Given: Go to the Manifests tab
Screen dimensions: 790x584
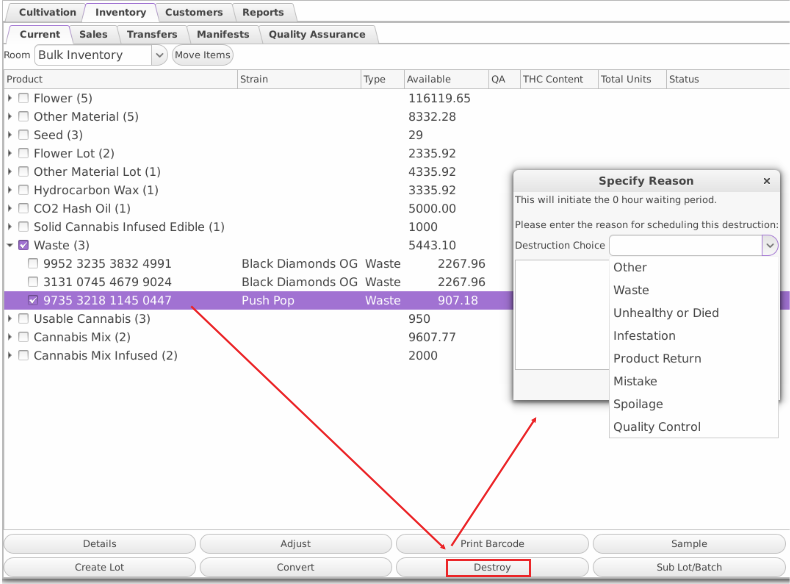Looking at the screenshot, I should [x=222, y=34].
